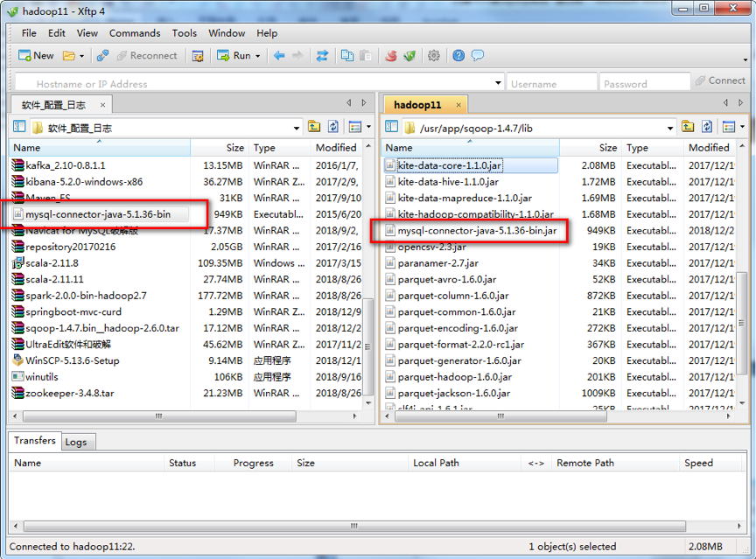This screenshot has width=756, height=559.
Task: Click the synchronize transfer icon
Action: 322,55
